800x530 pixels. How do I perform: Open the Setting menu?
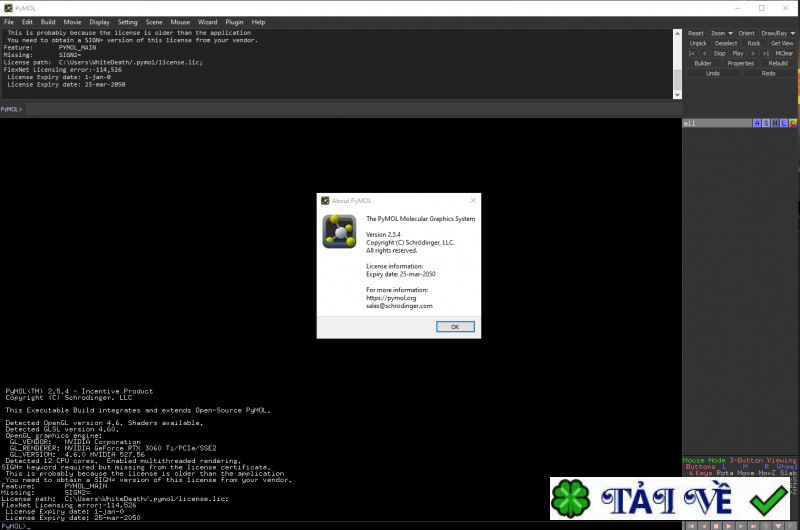pos(128,22)
